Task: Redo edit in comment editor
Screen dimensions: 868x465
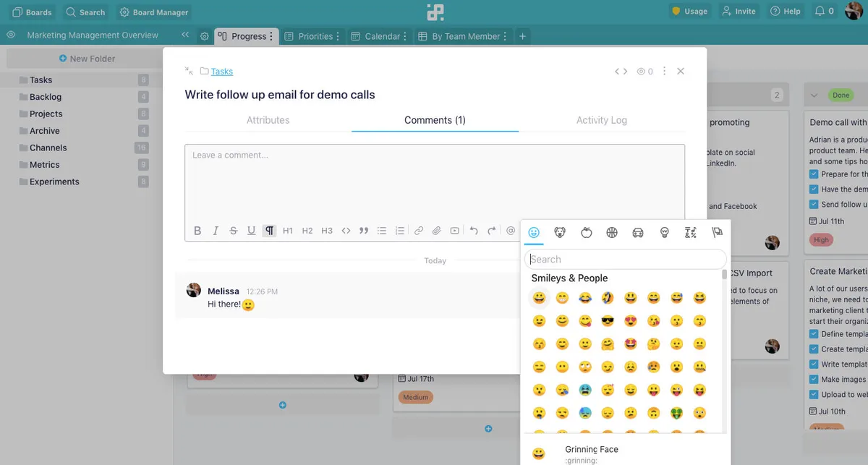Action: [492, 231]
